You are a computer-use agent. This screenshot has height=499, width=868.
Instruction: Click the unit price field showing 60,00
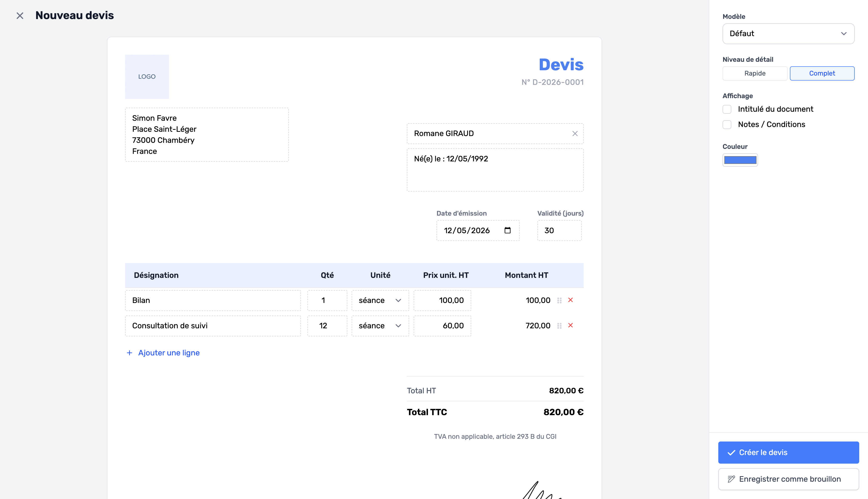(x=442, y=326)
